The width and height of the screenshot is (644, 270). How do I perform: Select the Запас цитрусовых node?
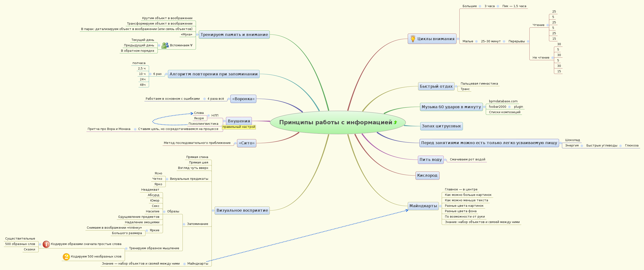441,126
